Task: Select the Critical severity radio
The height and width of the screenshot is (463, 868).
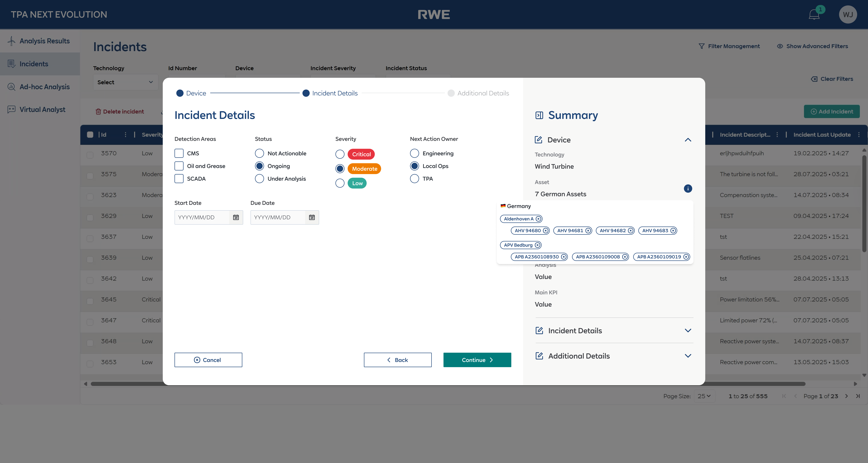Action: tap(340, 154)
